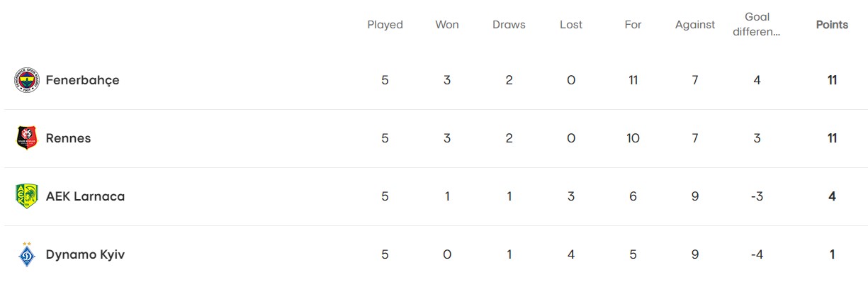
Task: Click the Played column header
Action: pyautogui.click(x=385, y=25)
